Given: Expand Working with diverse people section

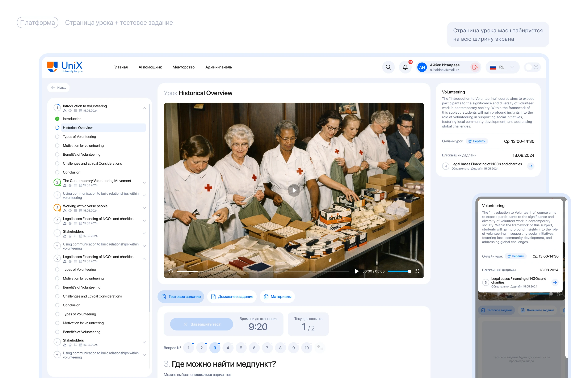Looking at the screenshot, I should click(x=144, y=208).
